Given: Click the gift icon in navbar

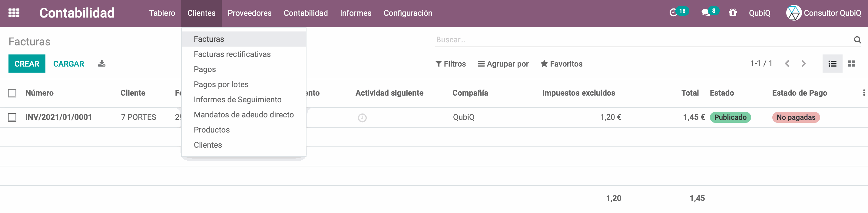Looking at the screenshot, I should coord(733,13).
